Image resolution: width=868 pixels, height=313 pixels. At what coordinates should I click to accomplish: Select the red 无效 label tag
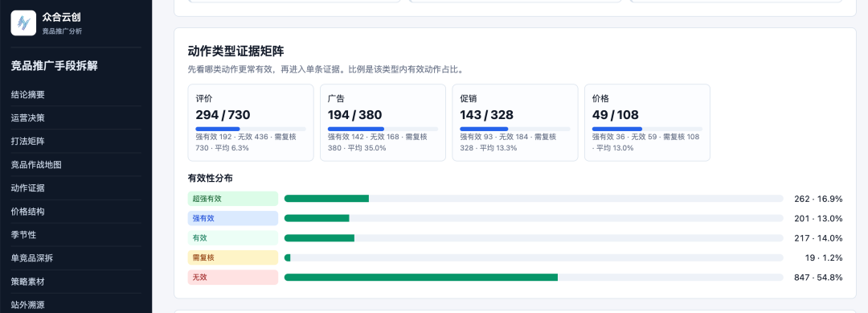[x=232, y=278]
